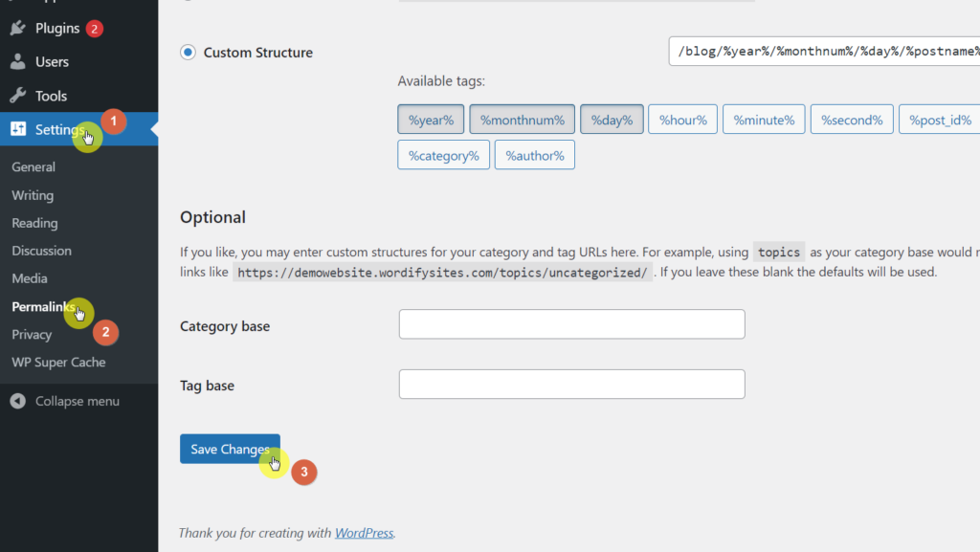Add the %hour% tag

(682, 120)
